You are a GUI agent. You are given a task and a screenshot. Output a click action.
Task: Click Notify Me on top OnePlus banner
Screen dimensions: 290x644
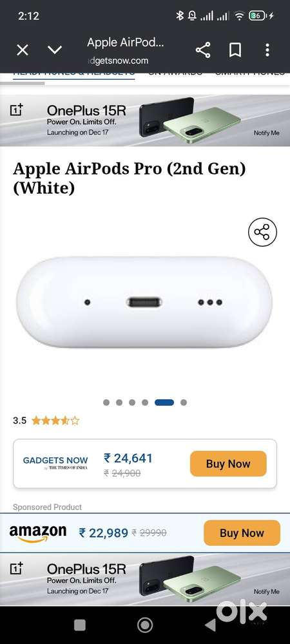(266, 133)
